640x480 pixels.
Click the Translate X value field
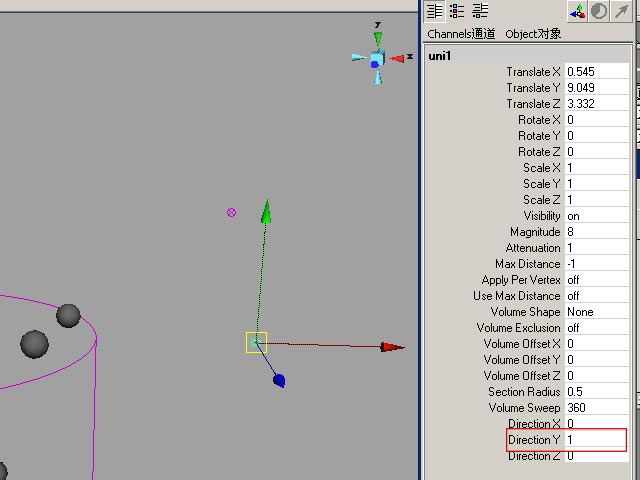click(597, 72)
